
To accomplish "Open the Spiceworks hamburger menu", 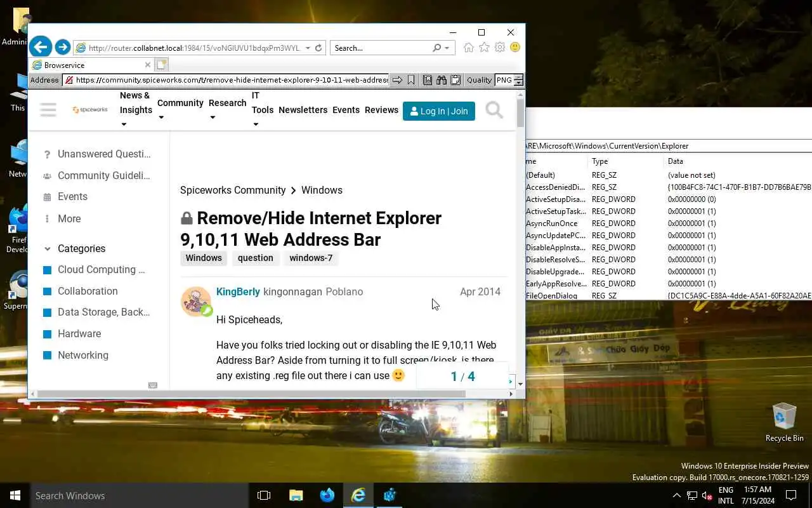I will coord(48,110).
